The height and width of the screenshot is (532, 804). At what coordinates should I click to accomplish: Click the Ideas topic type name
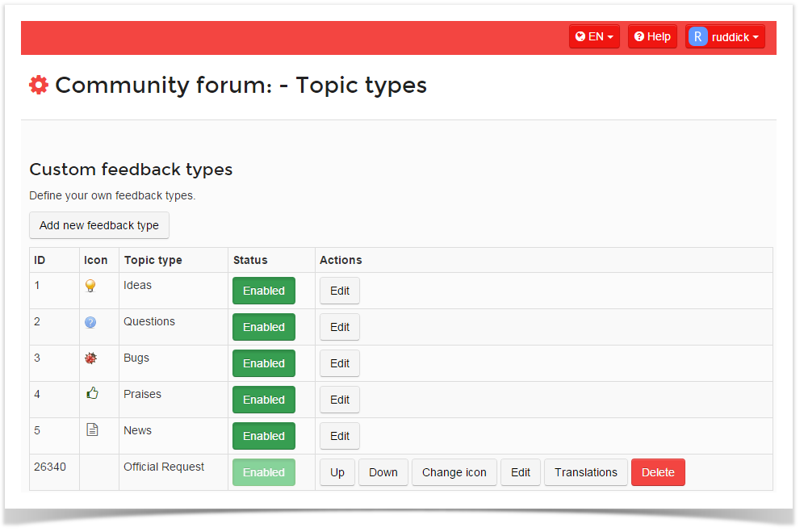(137, 285)
